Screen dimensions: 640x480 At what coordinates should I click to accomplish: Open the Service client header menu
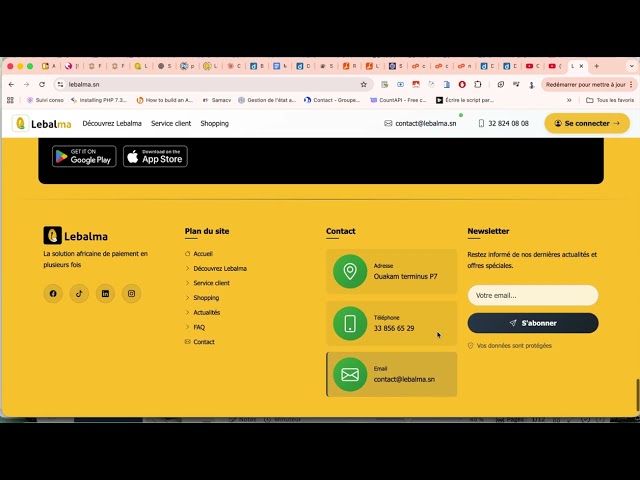(171, 123)
